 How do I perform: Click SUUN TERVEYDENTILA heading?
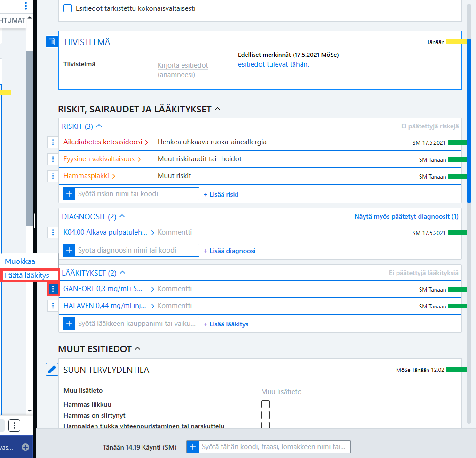tap(106, 370)
